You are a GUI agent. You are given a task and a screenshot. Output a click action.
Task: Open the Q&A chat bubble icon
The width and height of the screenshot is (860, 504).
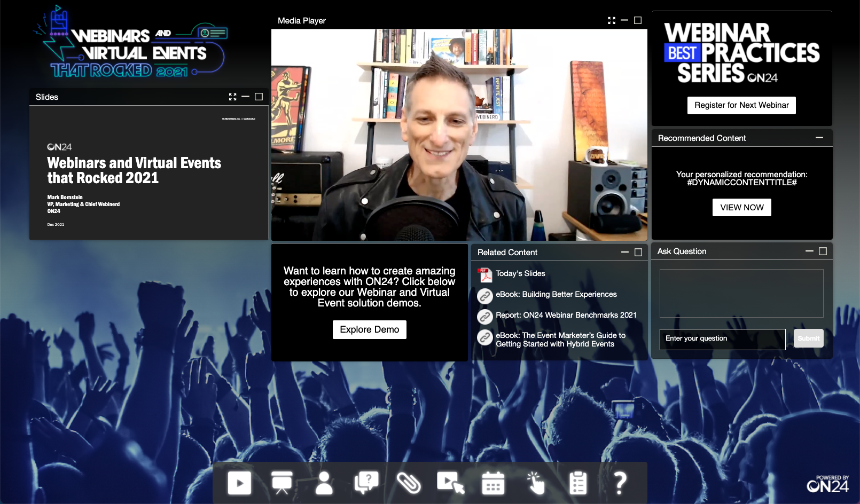(366, 482)
